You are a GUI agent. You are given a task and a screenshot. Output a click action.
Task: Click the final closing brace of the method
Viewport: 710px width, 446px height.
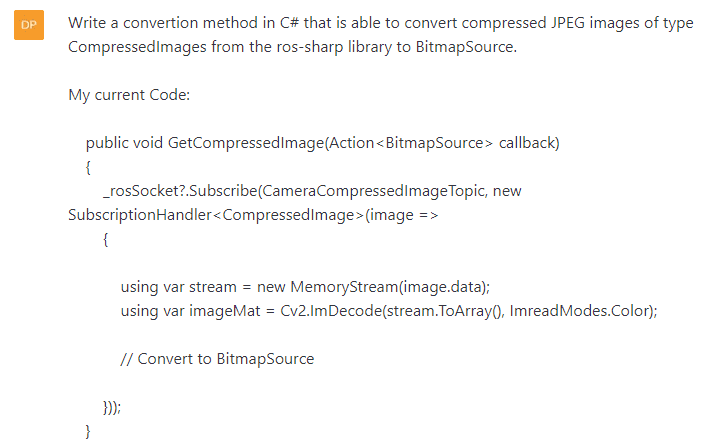pyautogui.click(x=88, y=432)
